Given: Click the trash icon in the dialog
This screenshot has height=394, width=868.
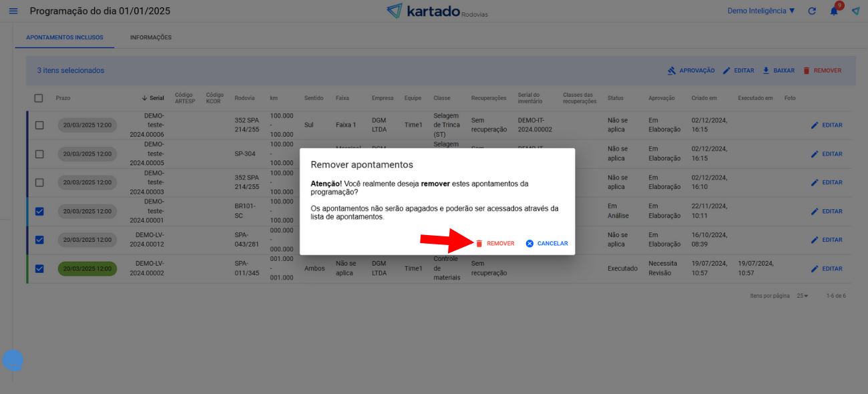Looking at the screenshot, I should (x=479, y=244).
